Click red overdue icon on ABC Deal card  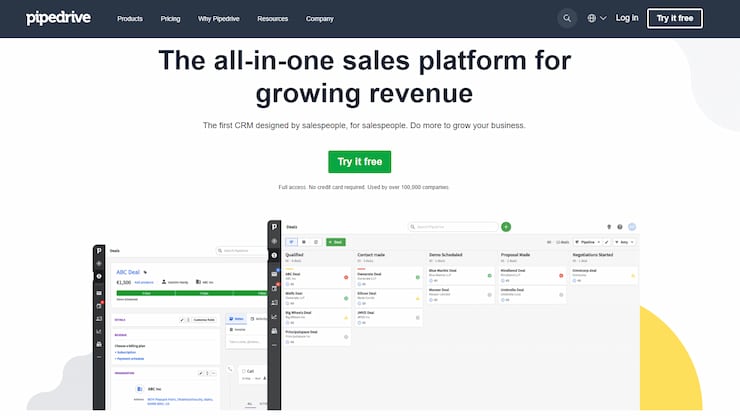pos(346,278)
